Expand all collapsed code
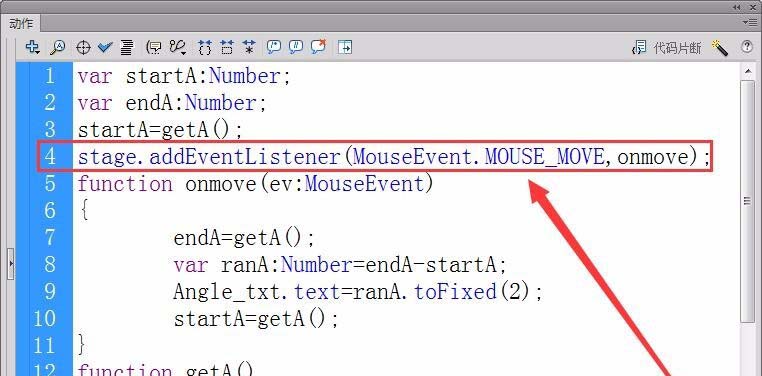Image resolution: width=762 pixels, height=376 pixels. (249, 48)
